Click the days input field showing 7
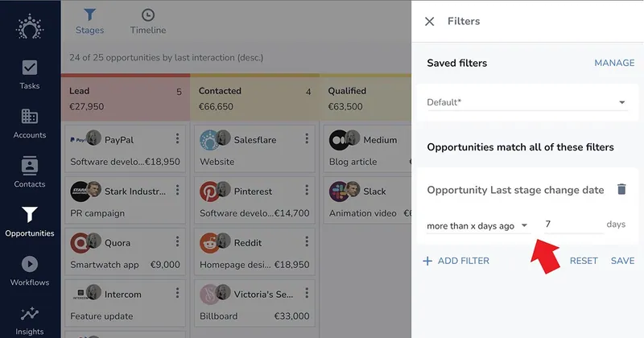 coord(574,225)
